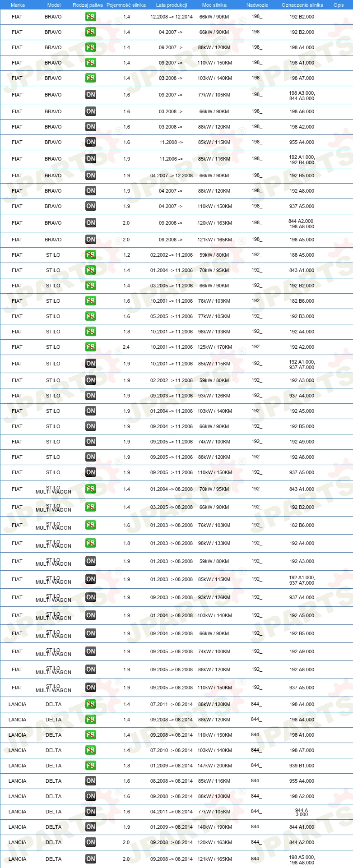The width and height of the screenshot is (353, 868).
Task: Click petrol icon for Stilo 2.4 125kW
Action: coord(91,347)
